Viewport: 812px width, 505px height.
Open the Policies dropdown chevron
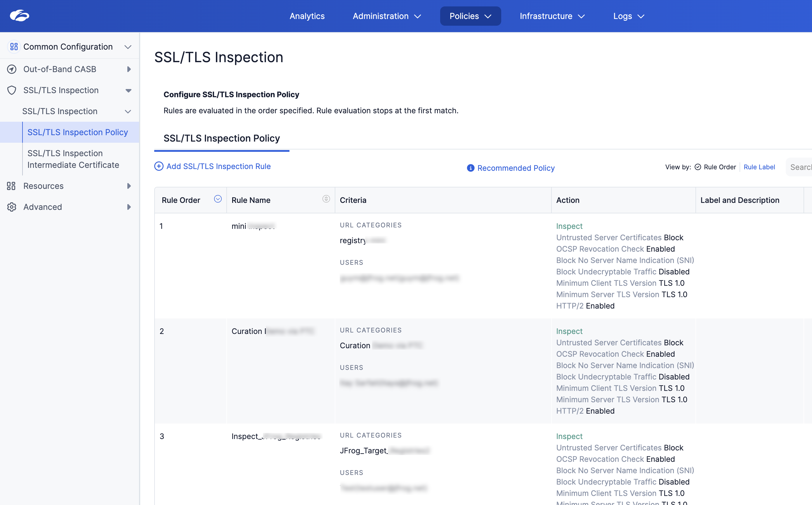(488, 16)
